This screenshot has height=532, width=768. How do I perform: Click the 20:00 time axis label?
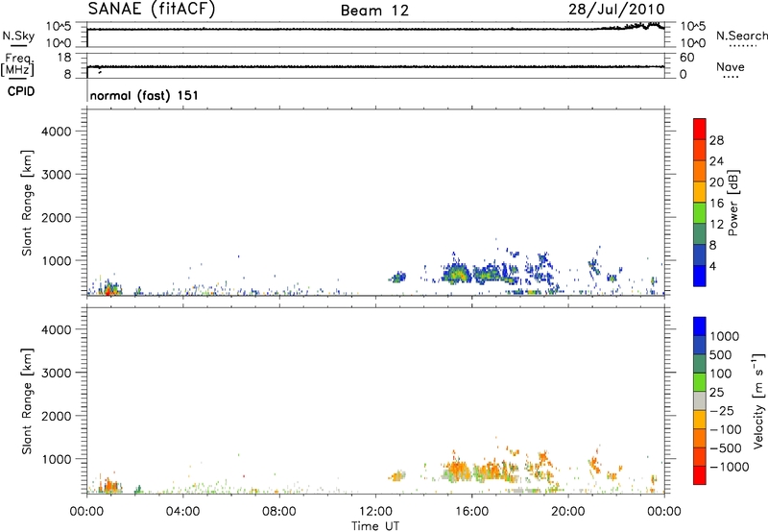tap(567, 512)
